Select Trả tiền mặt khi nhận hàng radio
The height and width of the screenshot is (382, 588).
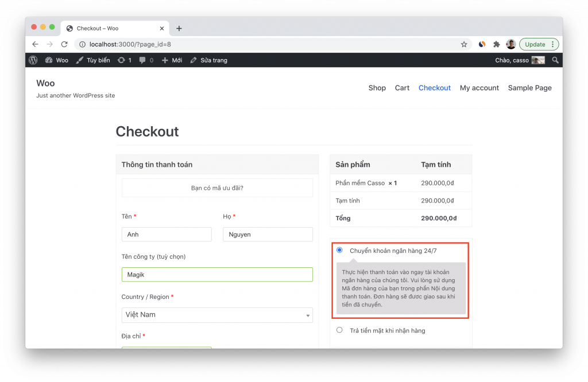(x=339, y=330)
